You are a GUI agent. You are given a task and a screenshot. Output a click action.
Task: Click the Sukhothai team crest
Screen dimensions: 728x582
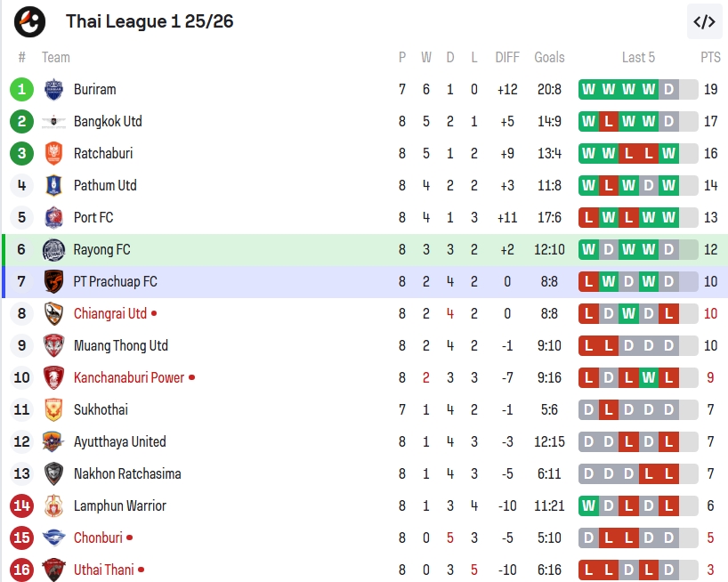click(x=53, y=409)
